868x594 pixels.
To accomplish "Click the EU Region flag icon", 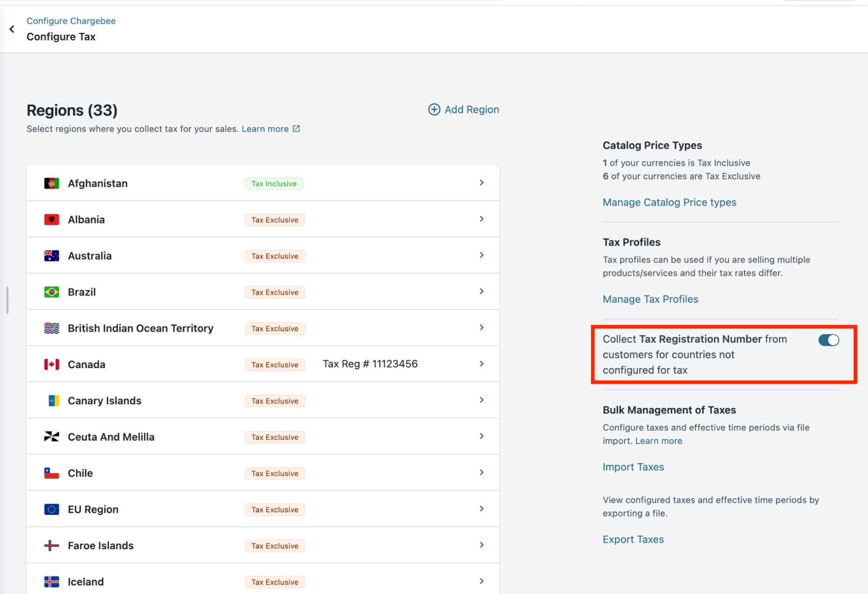I will pyautogui.click(x=52, y=509).
